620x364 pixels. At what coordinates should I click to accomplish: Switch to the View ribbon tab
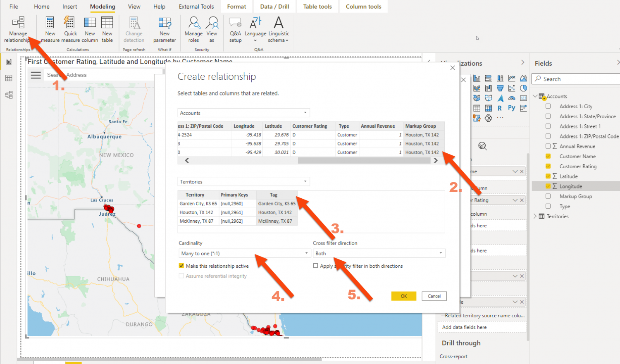134,6
